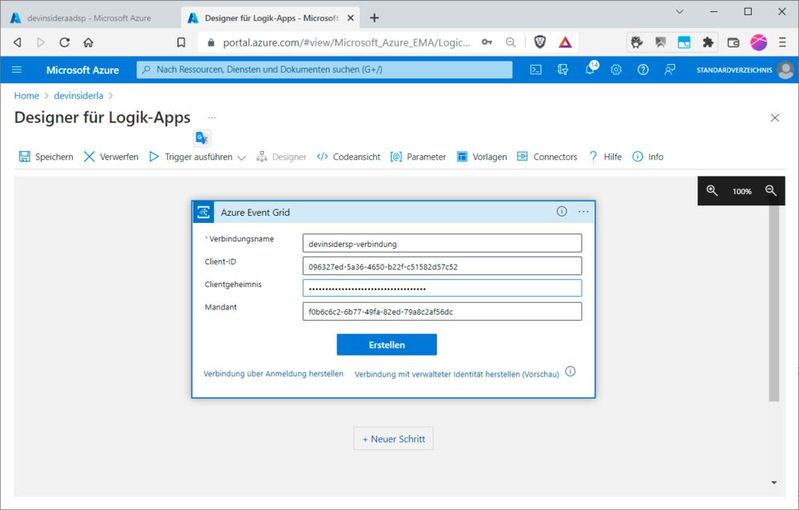
Task: Open the browser profile avatar
Action: click(758, 42)
